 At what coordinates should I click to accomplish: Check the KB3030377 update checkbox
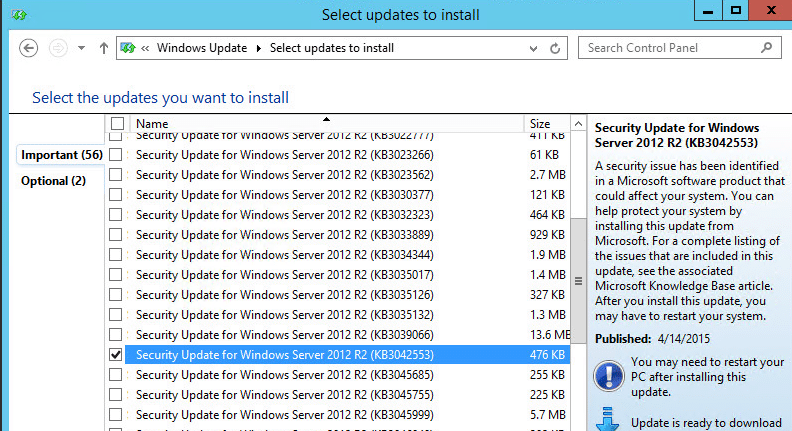(116, 195)
